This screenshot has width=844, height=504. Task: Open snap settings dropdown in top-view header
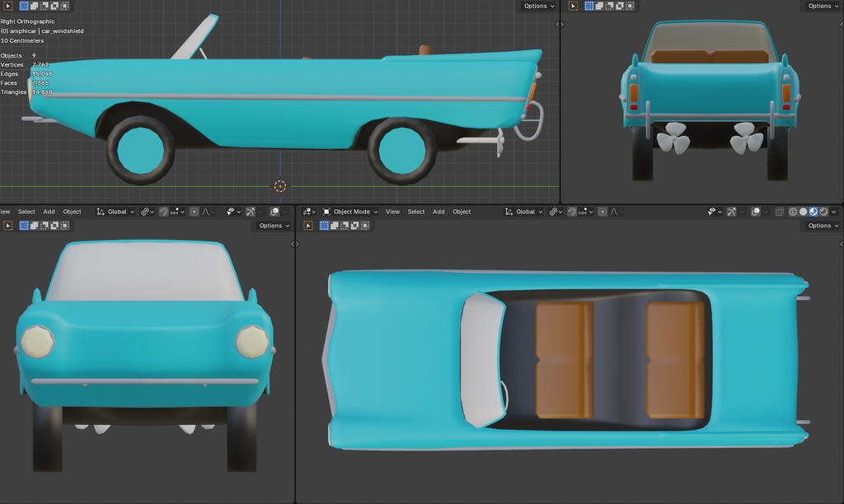click(586, 212)
